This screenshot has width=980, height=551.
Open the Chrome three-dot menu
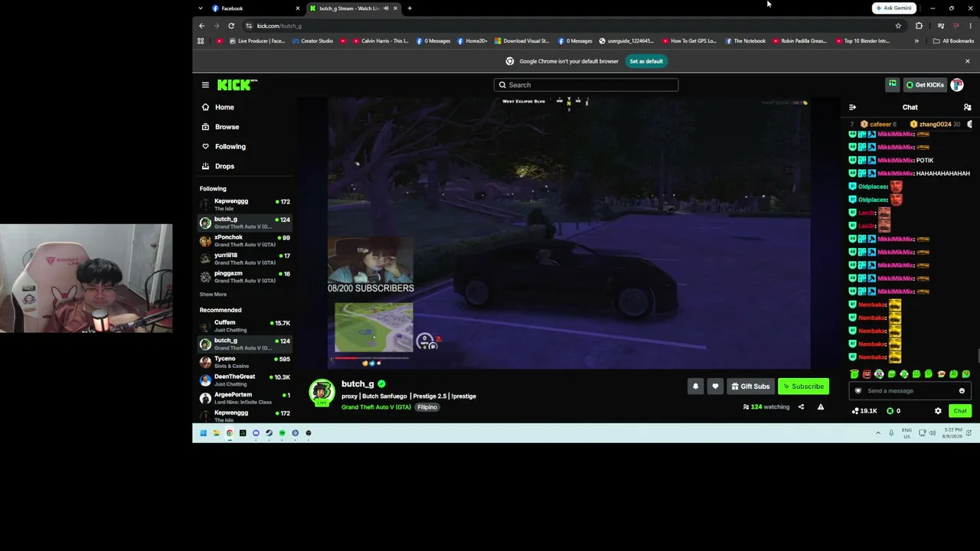[x=970, y=26]
